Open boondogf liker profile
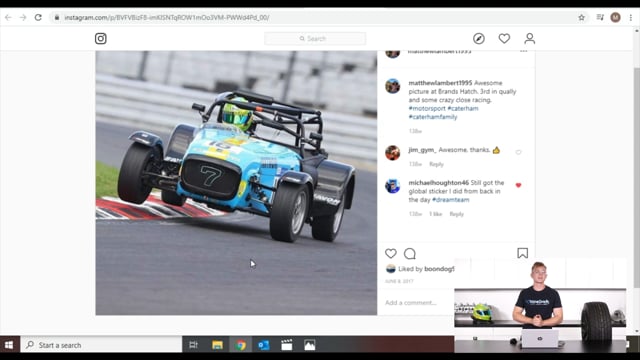Image resolution: width=640 pixels, height=360 pixels. click(439, 269)
